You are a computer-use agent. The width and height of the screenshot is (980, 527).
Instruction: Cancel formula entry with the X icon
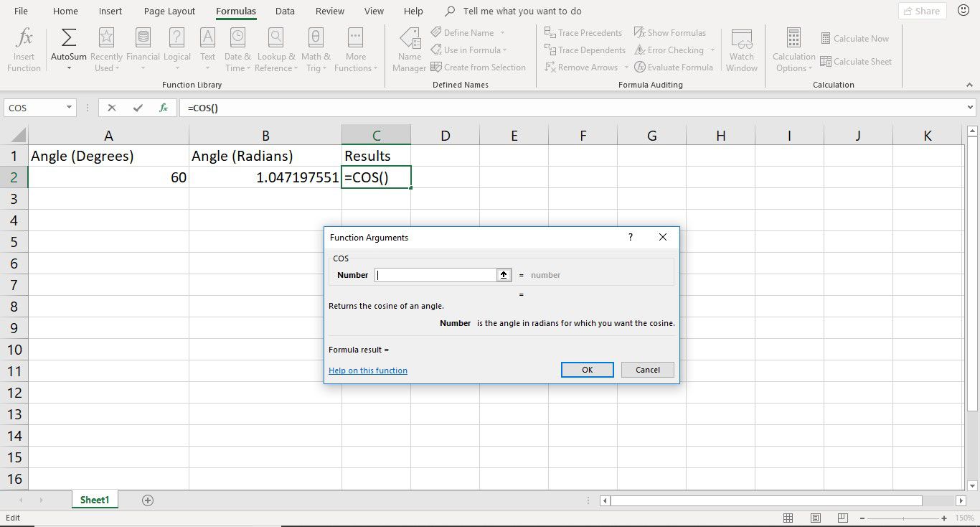pos(111,108)
